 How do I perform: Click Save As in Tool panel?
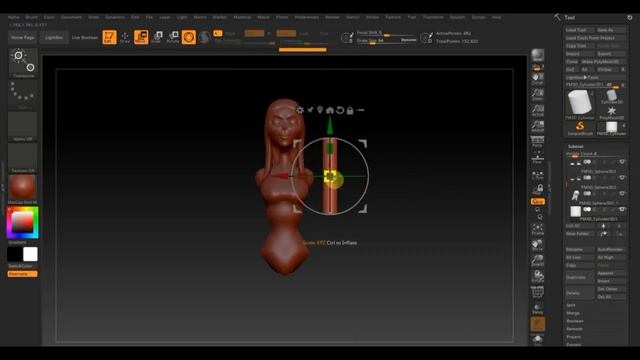click(611, 30)
